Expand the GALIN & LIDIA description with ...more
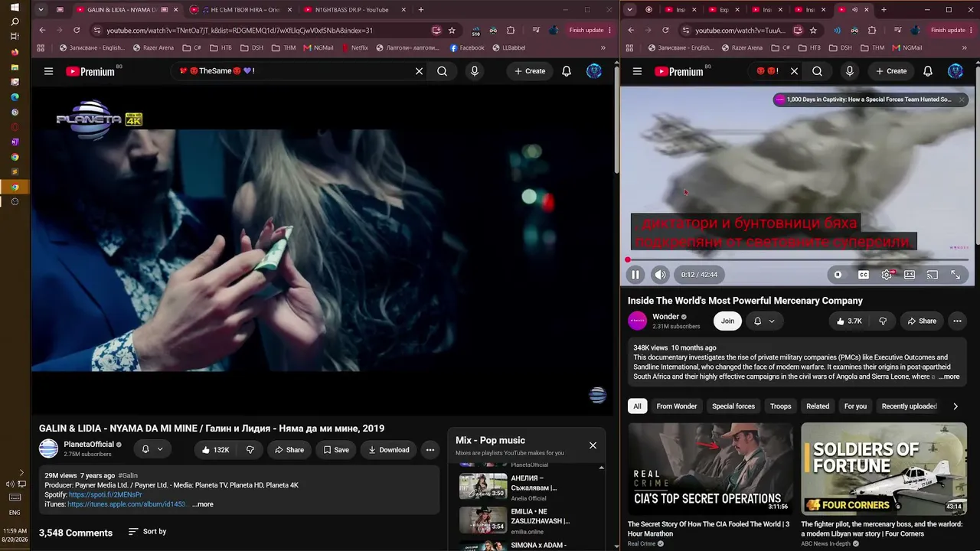The width and height of the screenshot is (980, 551). click(203, 504)
